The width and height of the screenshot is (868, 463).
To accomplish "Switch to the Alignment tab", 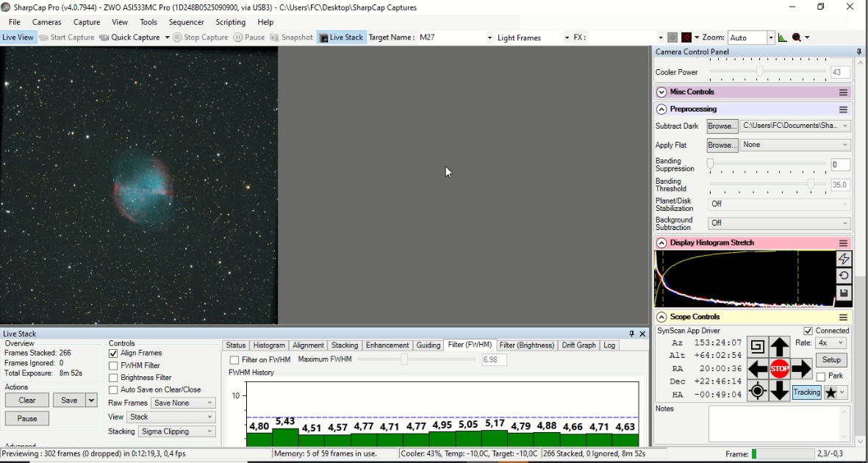I will (308, 345).
